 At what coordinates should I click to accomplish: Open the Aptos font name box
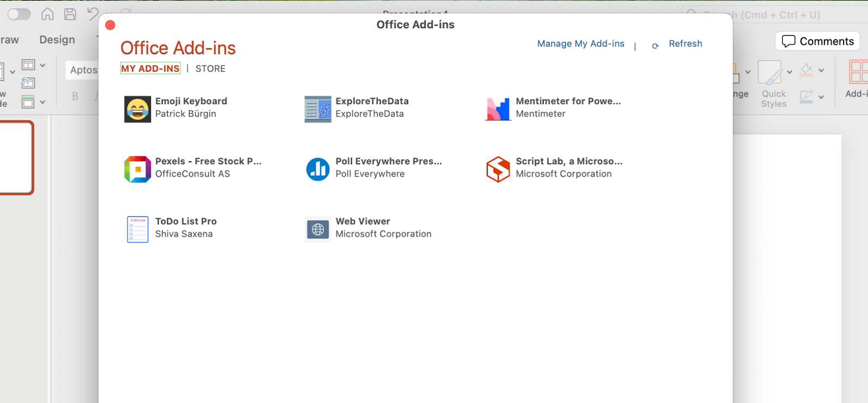(82, 70)
